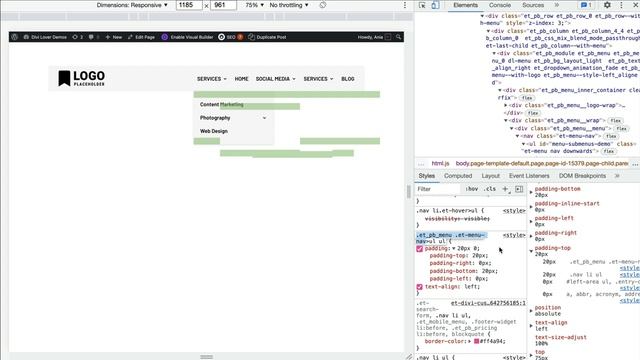The image size is (640, 360).
Task: Toggle the .cls class editor button
Action: click(x=490, y=189)
